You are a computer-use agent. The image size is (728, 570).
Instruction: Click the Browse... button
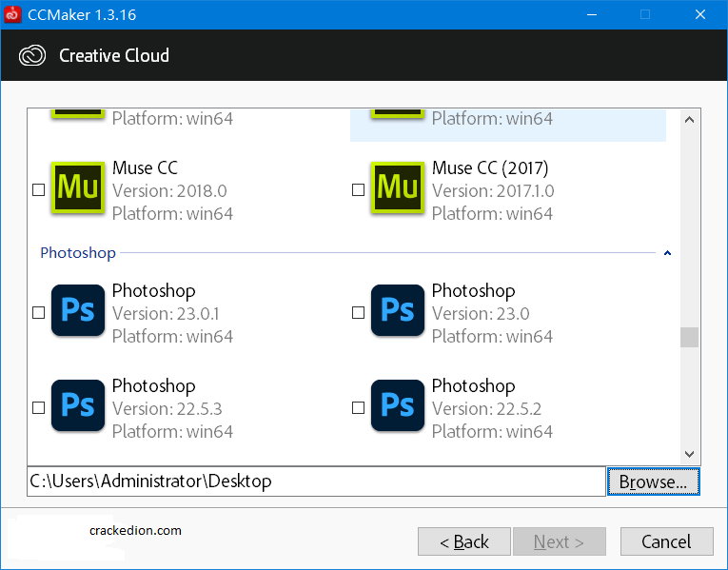pyautogui.click(x=653, y=482)
